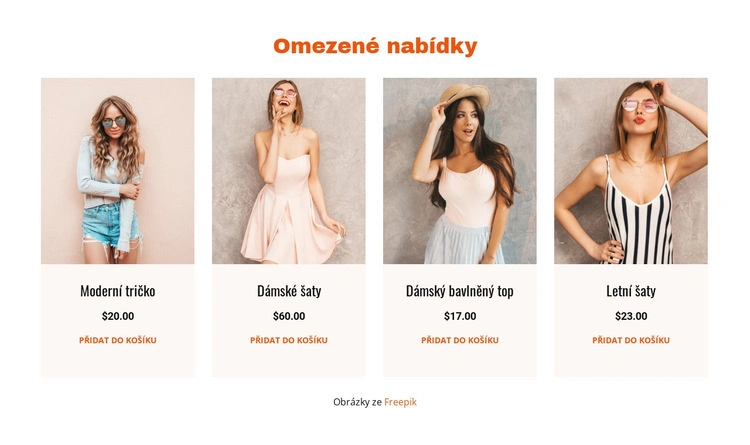The height and width of the screenshot is (445, 750).
Task: Click the $17.00 price
Action: [460, 316]
